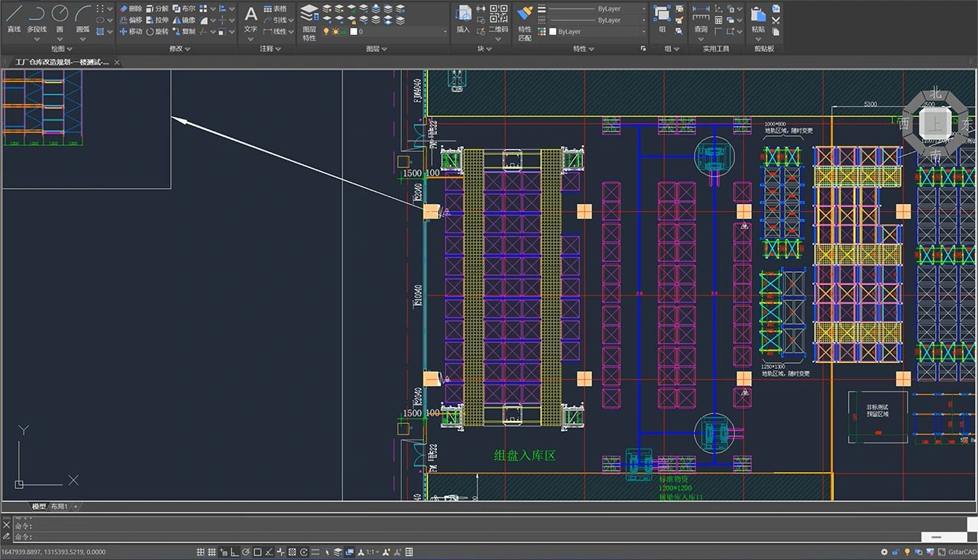Viewport: 978px width, 560px height.
Task: Activate the 移动 move tool
Action: tap(131, 31)
